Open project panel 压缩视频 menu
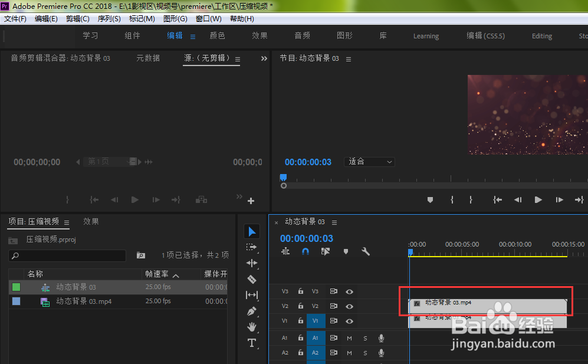This screenshot has height=364, width=588. coord(67,222)
